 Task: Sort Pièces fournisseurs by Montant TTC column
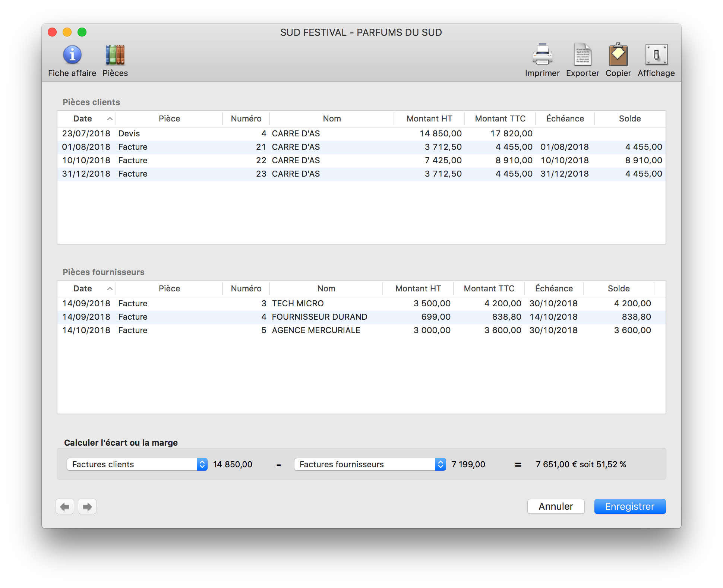tap(489, 289)
